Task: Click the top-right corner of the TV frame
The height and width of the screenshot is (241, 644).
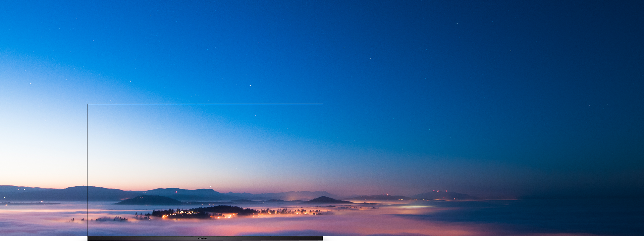Action: click(x=323, y=104)
